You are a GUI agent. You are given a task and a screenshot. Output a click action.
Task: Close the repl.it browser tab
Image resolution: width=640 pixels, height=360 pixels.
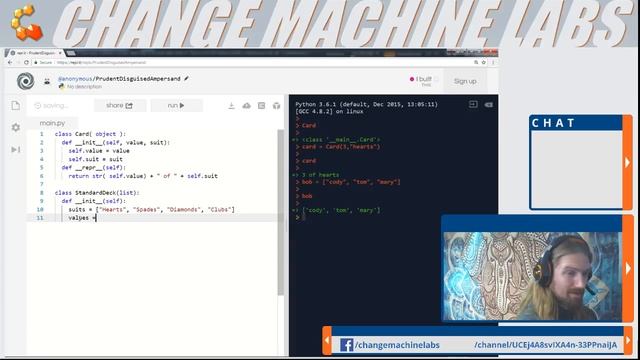60,53
